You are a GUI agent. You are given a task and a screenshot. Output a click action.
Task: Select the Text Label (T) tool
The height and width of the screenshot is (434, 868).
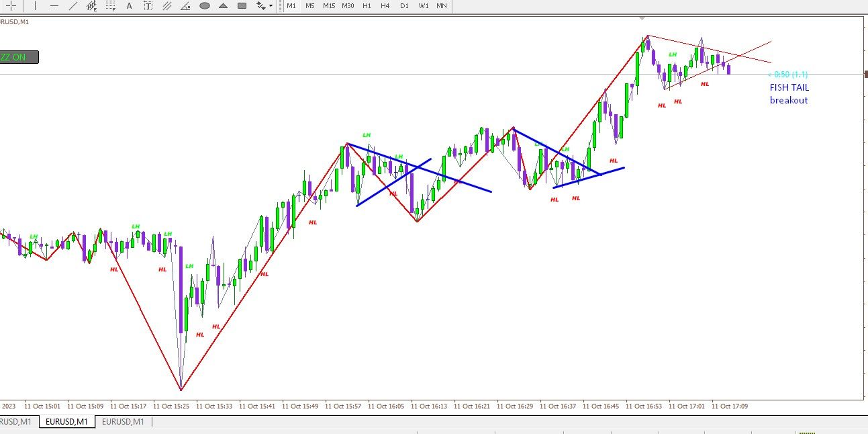click(148, 5)
